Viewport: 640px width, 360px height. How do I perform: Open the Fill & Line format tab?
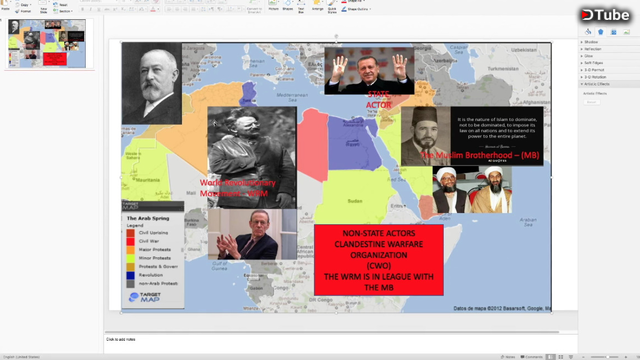coord(588,32)
